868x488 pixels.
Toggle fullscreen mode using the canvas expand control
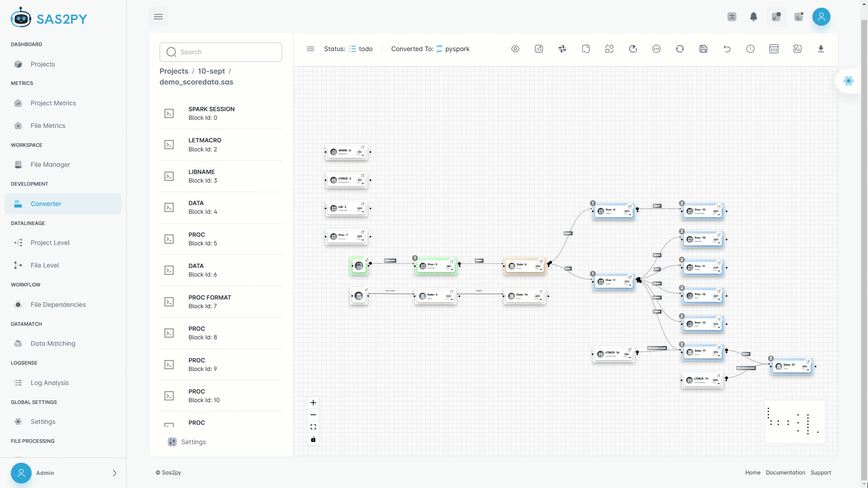pyautogui.click(x=313, y=427)
